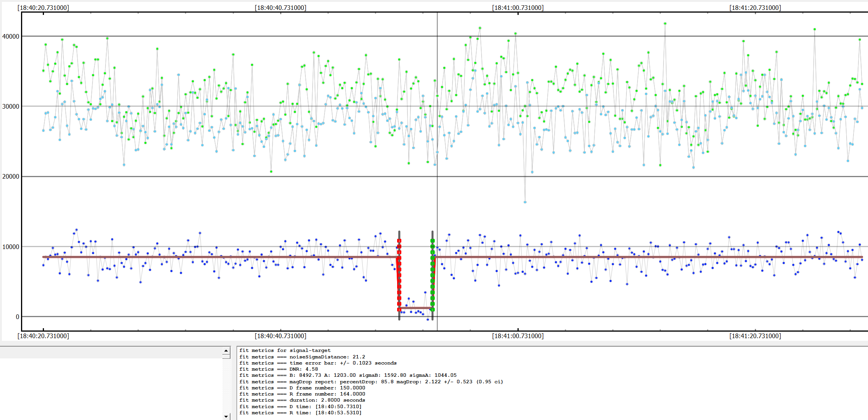Click the top axis label 18:40:20.731000
This screenshot has height=420, width=868.
tap(43, 8)
